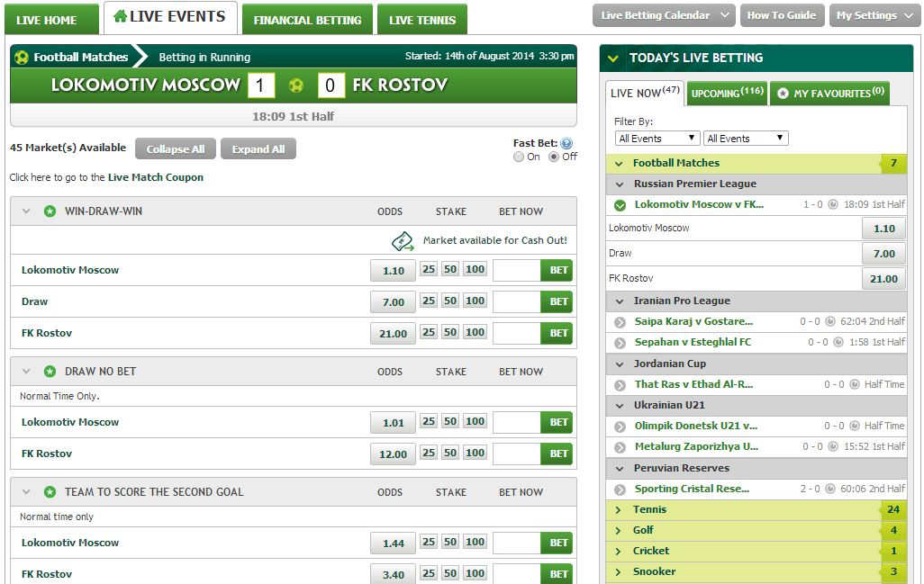Expand the Cricket category
The width and height of the screenshot is (924, 584).
click(x=618, y=551)
